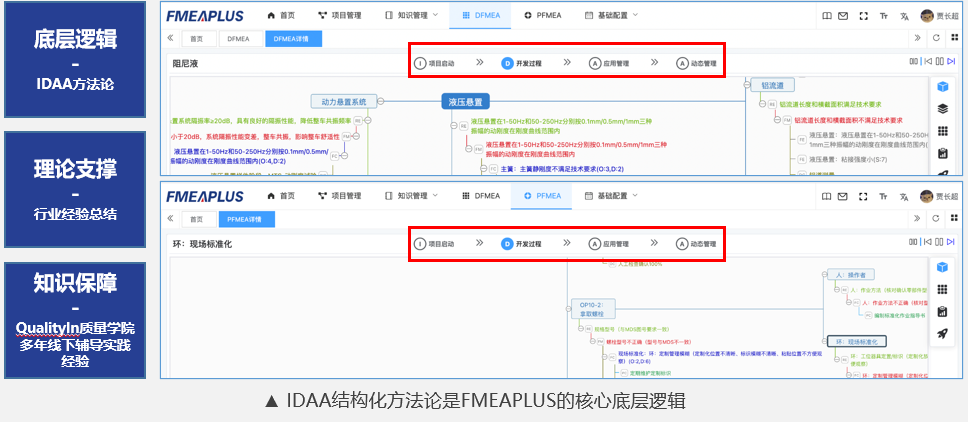Click the font size icon in top header
This screenshot has height=422, width=968.
pos(884,15)
